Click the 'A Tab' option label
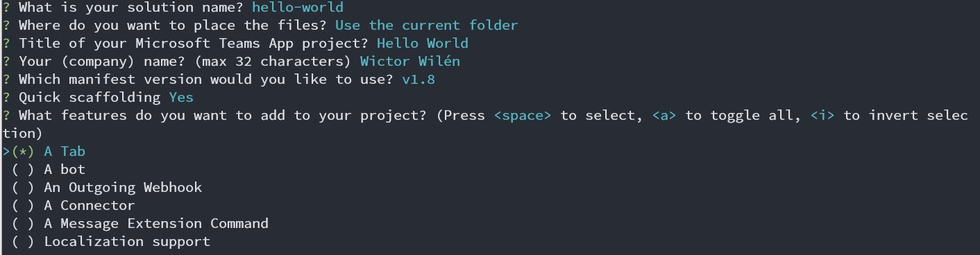 65,151
